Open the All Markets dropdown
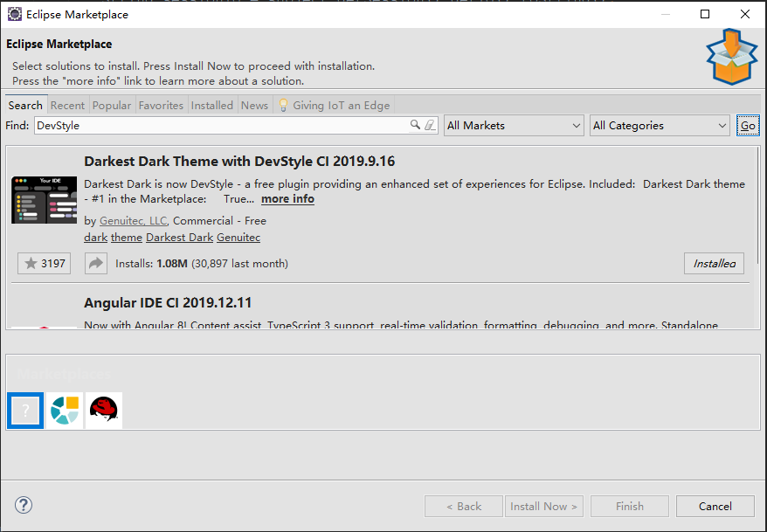This screenshot has height=532, width=767. (514, 126)
